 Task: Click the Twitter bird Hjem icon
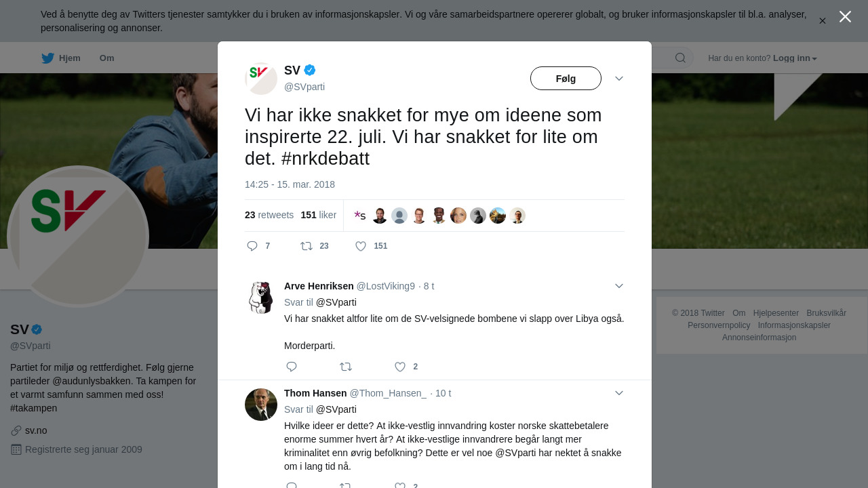click(x=47, y=58)
